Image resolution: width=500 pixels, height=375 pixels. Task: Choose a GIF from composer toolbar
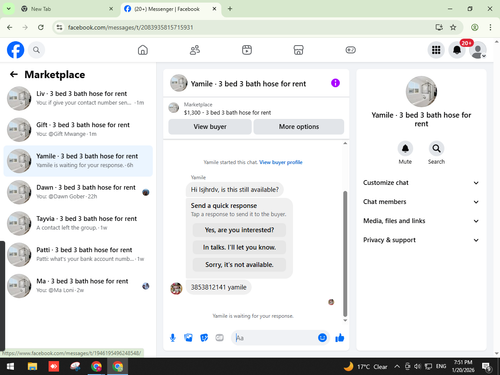(219, 338)
